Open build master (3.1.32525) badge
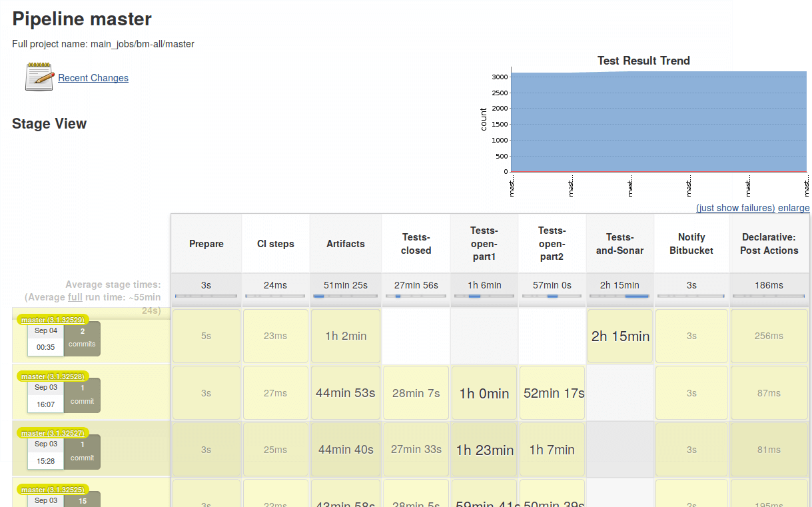 (x=53, y=490)
